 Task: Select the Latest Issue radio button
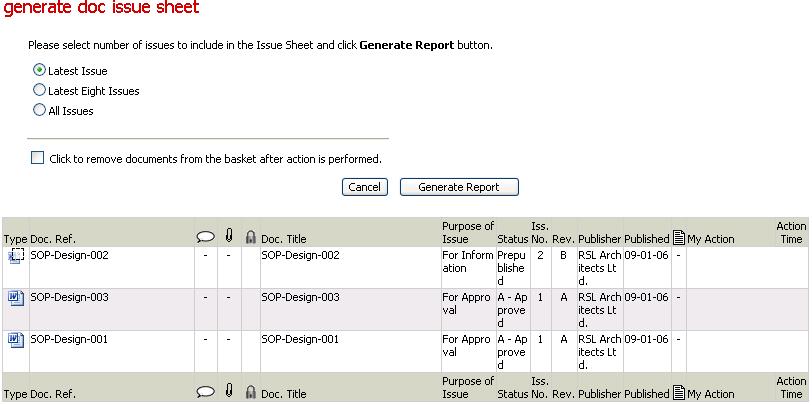tap(39, 70)
